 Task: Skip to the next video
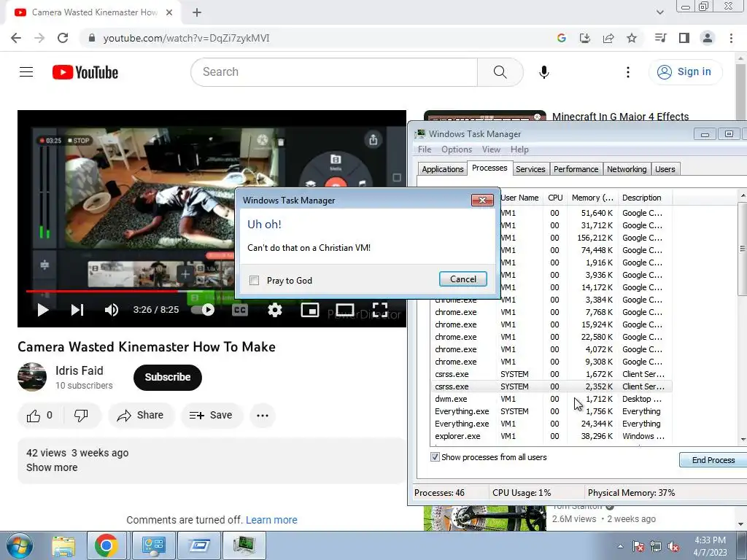coord(77,310)
